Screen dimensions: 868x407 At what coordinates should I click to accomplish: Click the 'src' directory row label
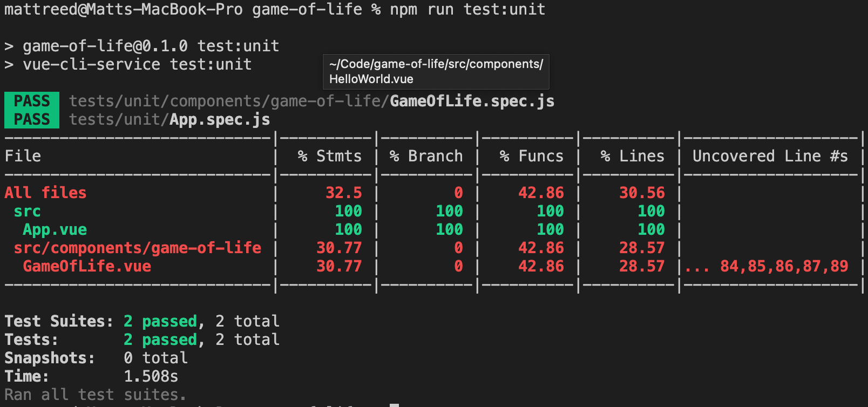coord(27,211)
